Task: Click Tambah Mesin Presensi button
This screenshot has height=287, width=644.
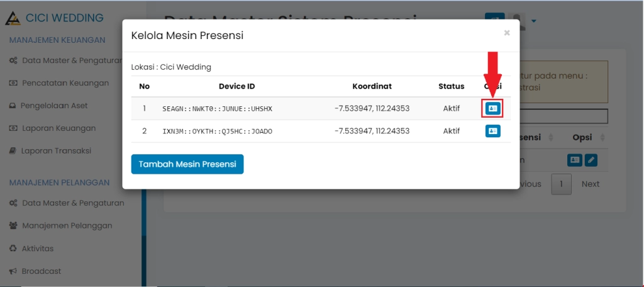Action: pos(187,164)
